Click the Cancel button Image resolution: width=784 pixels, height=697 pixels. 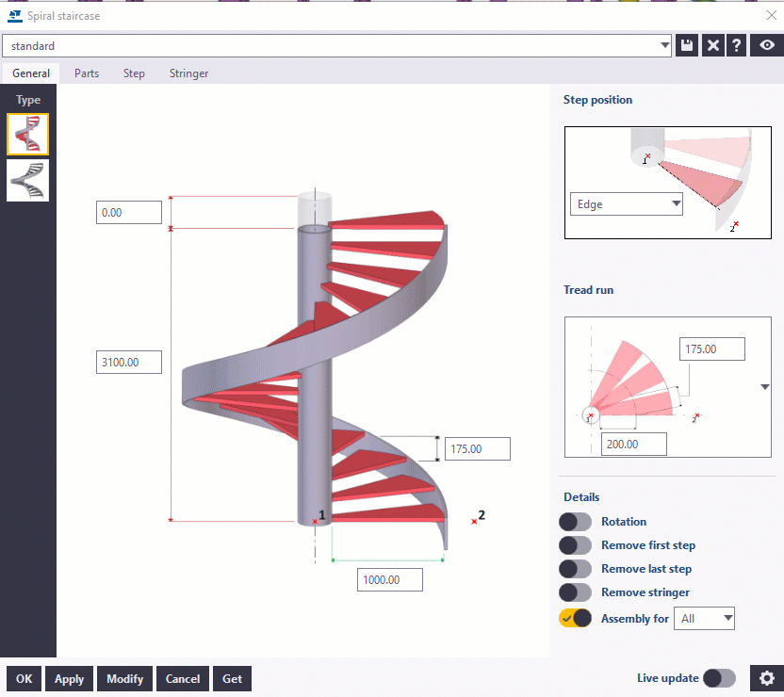pyautogui.click(x=183, y=678)
